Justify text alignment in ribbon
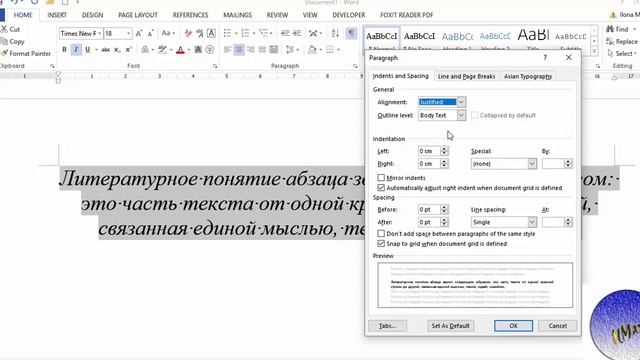The height and width of the screenshot is (360, 640). (x=262, y=50)
